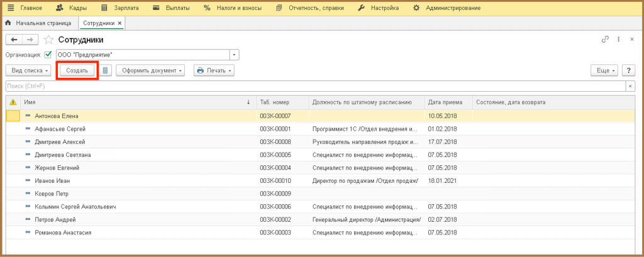Select Колымин Сергей Анатольевич row
Screen dimensions: 644x257
[x=320, y=207]
